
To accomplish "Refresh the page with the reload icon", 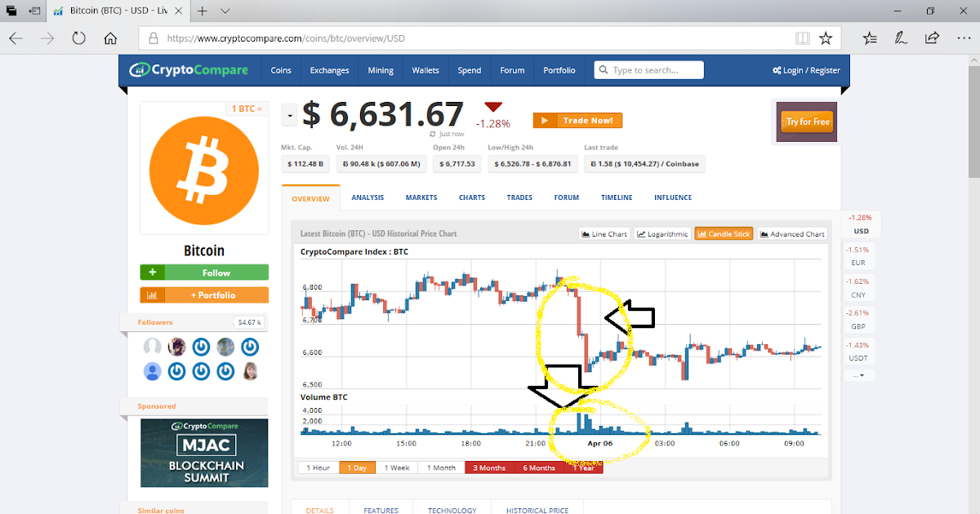I will click(79, 38).
